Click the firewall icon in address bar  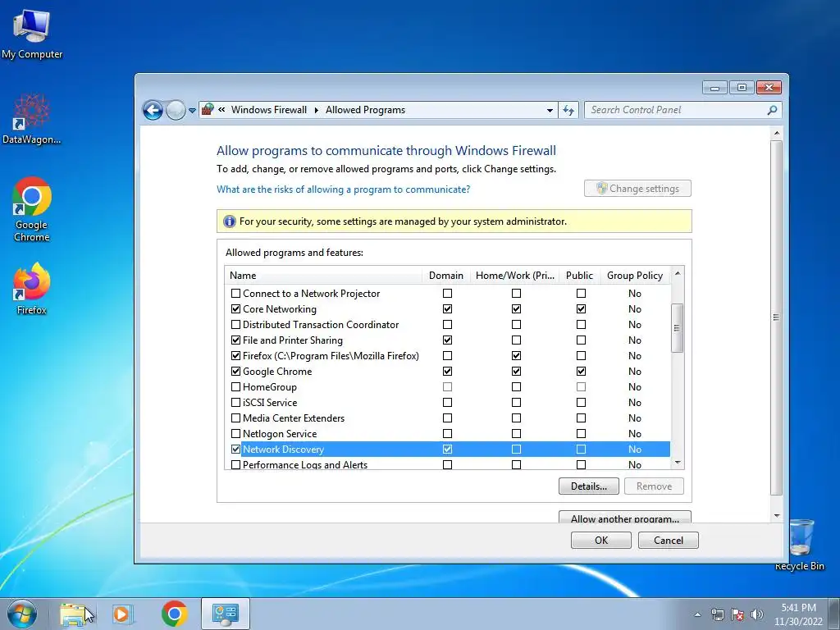pos(208,110)
